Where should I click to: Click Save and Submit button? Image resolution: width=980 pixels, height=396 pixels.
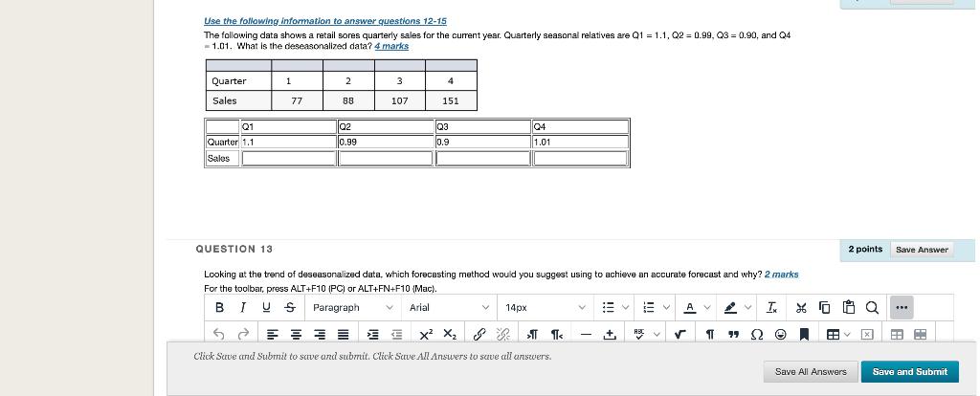tap(909, 372)
